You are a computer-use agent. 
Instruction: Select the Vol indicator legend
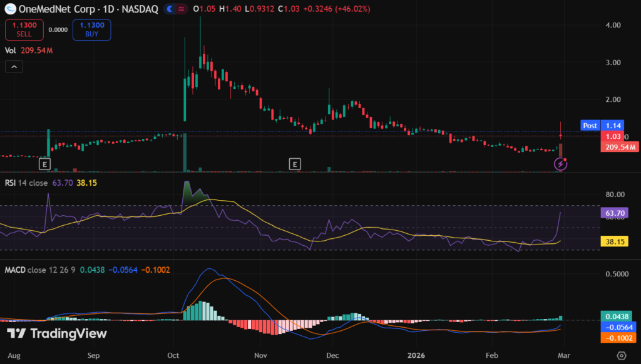click(11, 50)
